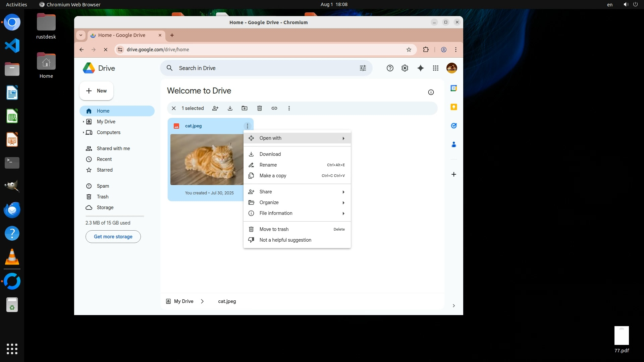Open advanced search filter options icon
The height and width of the screenshot is (362, 644).
tap(363, 68)
